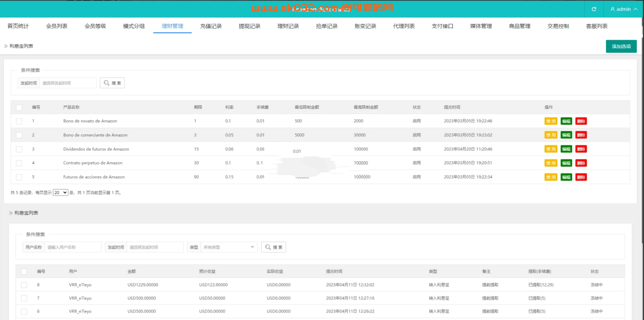Image resolution: width=644 pixels, height=320 pixels.
Task: Edit Bono de comerciante de Amazon with the green button
Action: [x=566, y=135]
